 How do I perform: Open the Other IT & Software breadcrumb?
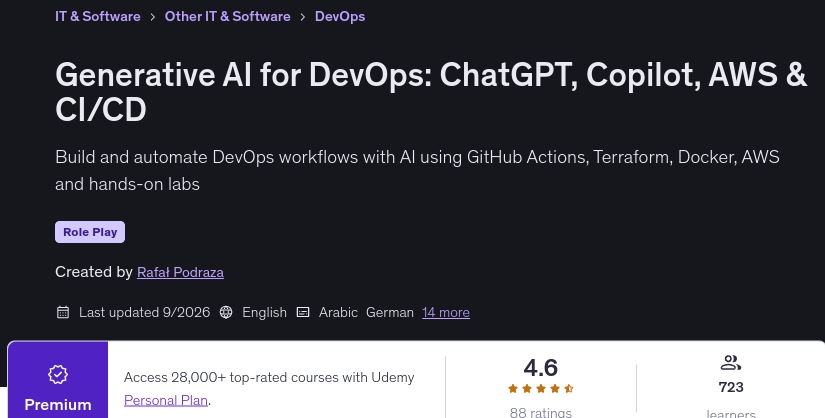[227, 16]
